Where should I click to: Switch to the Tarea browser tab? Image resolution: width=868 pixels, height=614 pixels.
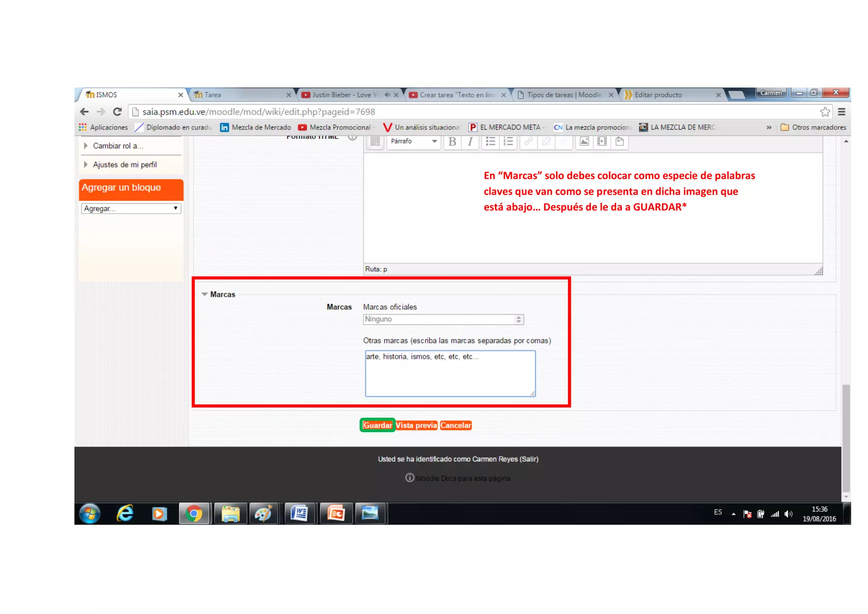pyautogui.click(x=239, y=95)
